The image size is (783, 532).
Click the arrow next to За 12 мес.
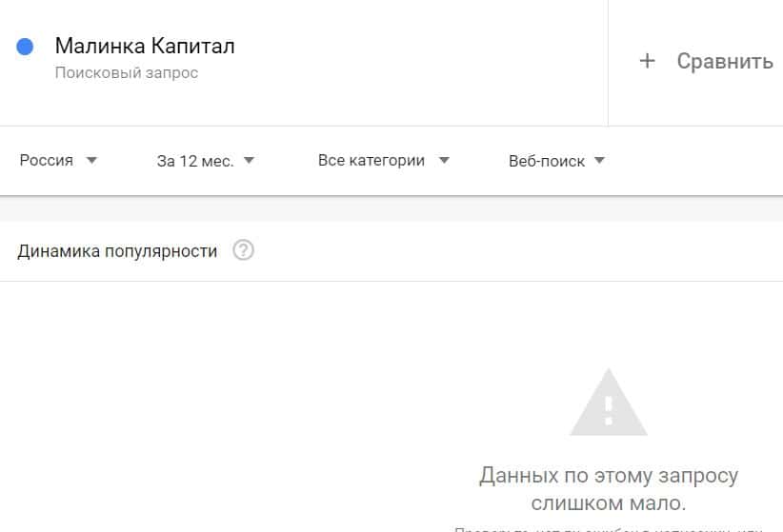(250, 161)
